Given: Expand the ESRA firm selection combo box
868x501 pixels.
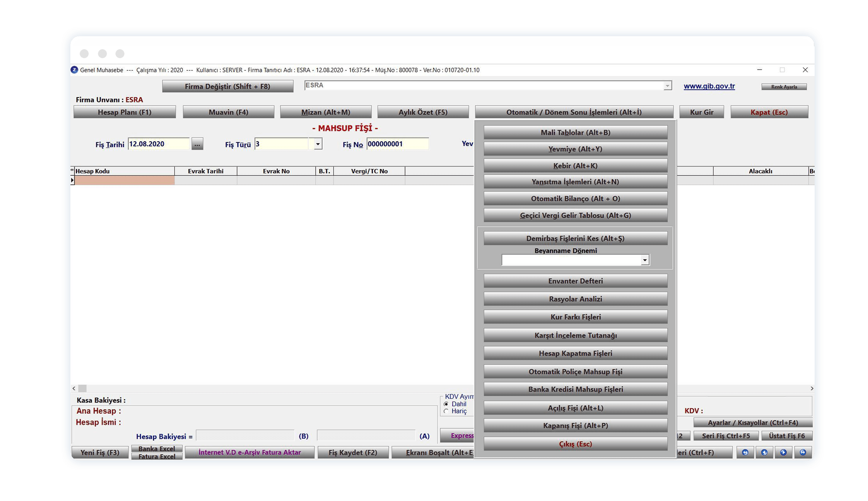Looking at the screenshot, I should pyautogui.click(x=667, y=86).
